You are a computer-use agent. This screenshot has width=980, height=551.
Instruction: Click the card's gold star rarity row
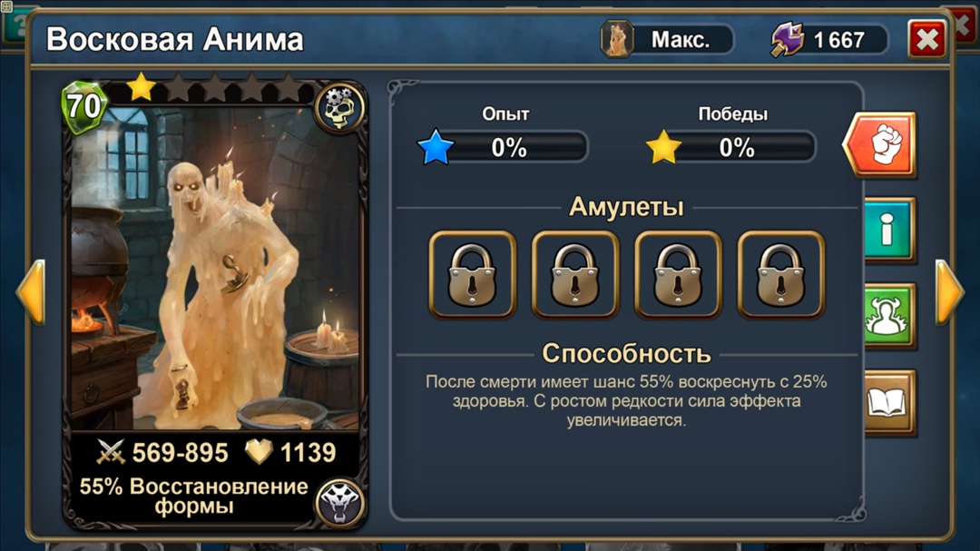coord(214,87)
